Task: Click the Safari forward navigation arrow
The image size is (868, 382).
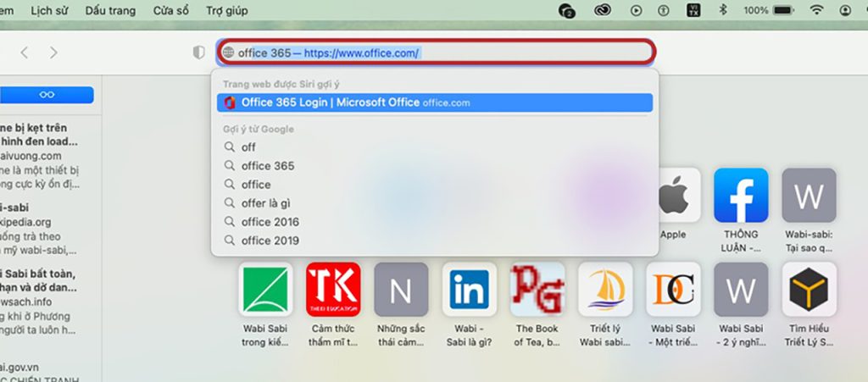Action: [x=53, y=53]
